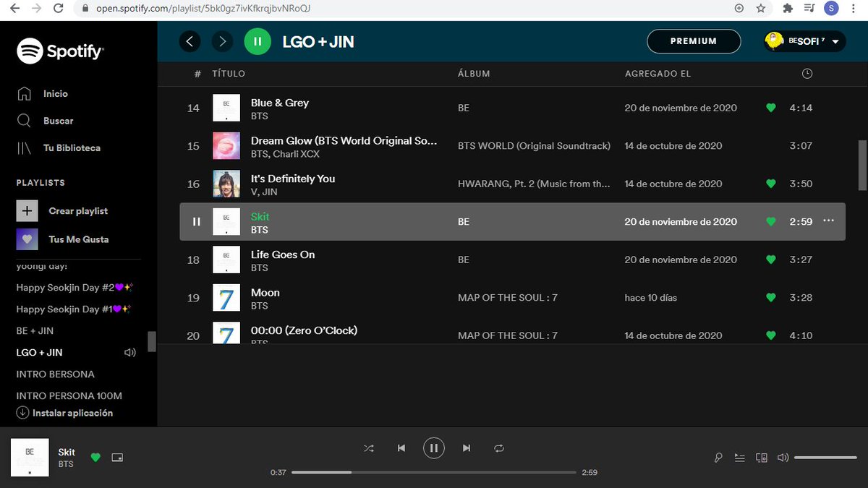Click the sidebar playlist scrollbar
This screenshot has height=488, width=868.
152,342
